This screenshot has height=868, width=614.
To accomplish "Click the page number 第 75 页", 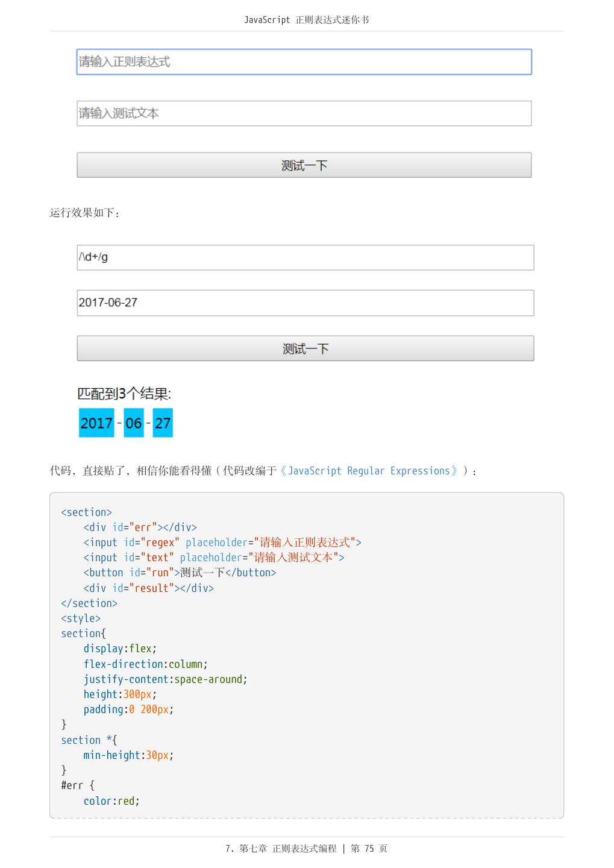I will [369, 849].
